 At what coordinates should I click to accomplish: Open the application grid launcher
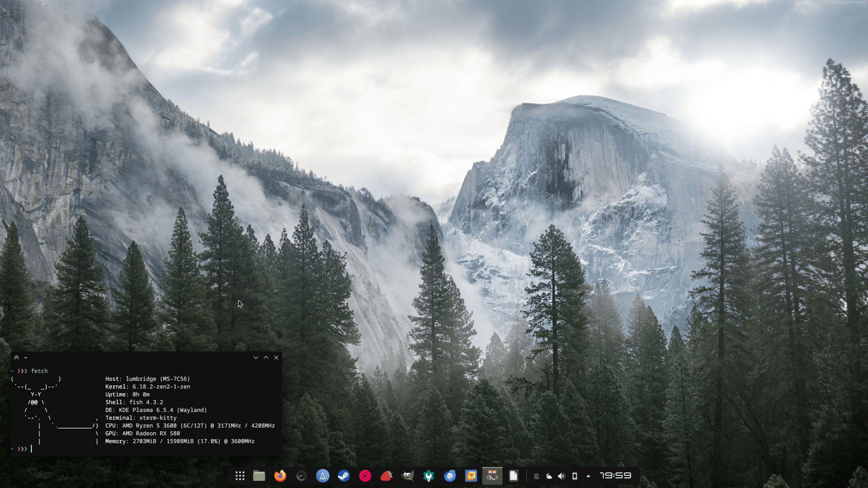click(x=240, y=476)
